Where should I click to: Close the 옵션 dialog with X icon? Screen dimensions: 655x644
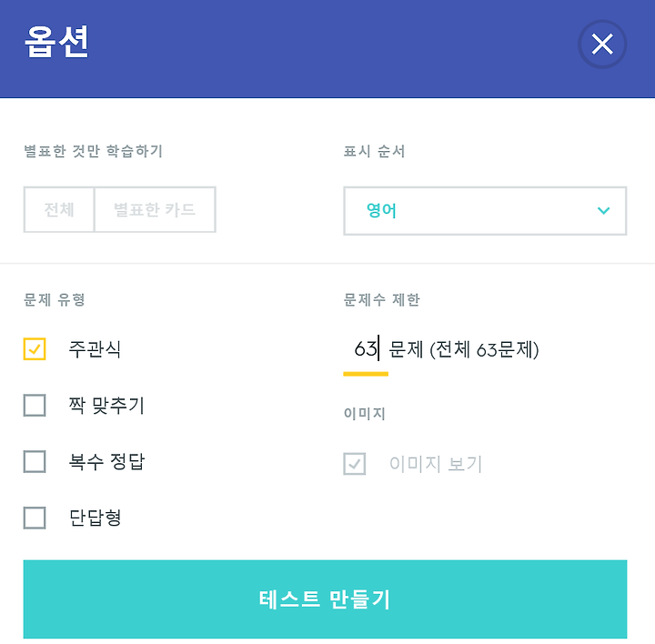(x=602, y=45)
